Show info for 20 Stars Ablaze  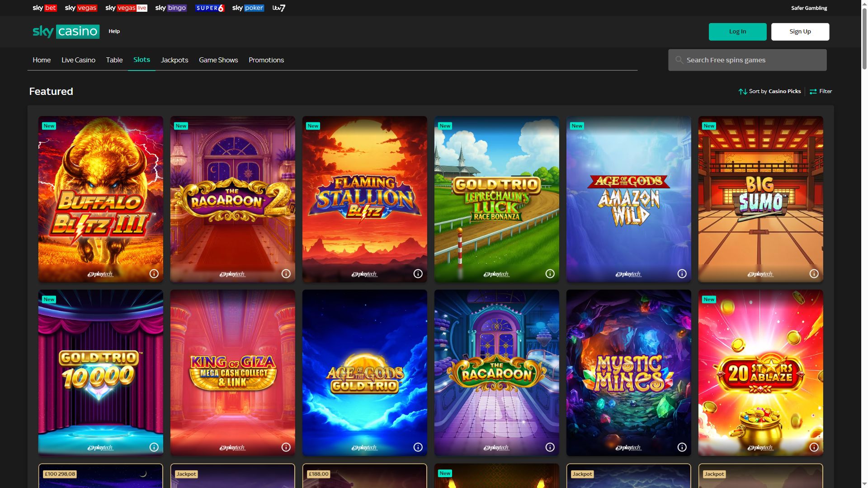(x=814, y=447)
